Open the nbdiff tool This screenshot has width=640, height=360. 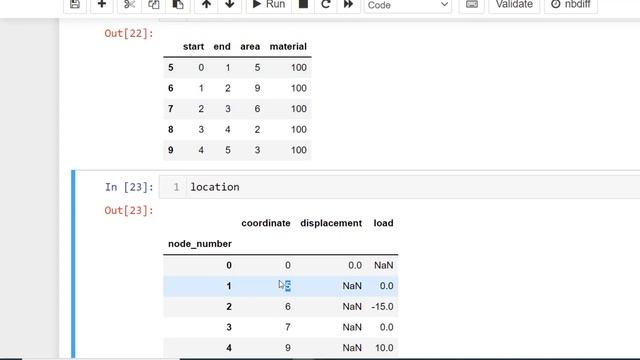click(x=571, y=5)
